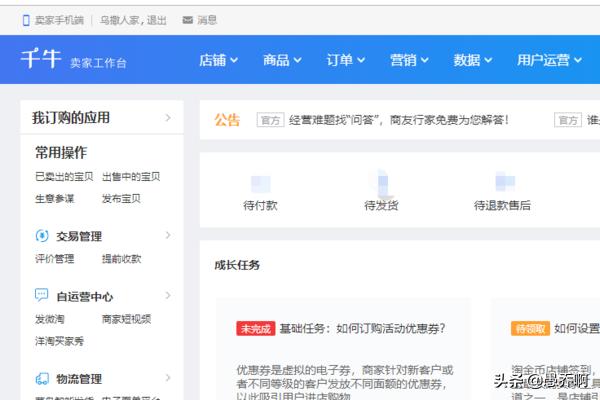Click the 交易管理 coin icon
This screenshot has width=600, height=400.
42,235
